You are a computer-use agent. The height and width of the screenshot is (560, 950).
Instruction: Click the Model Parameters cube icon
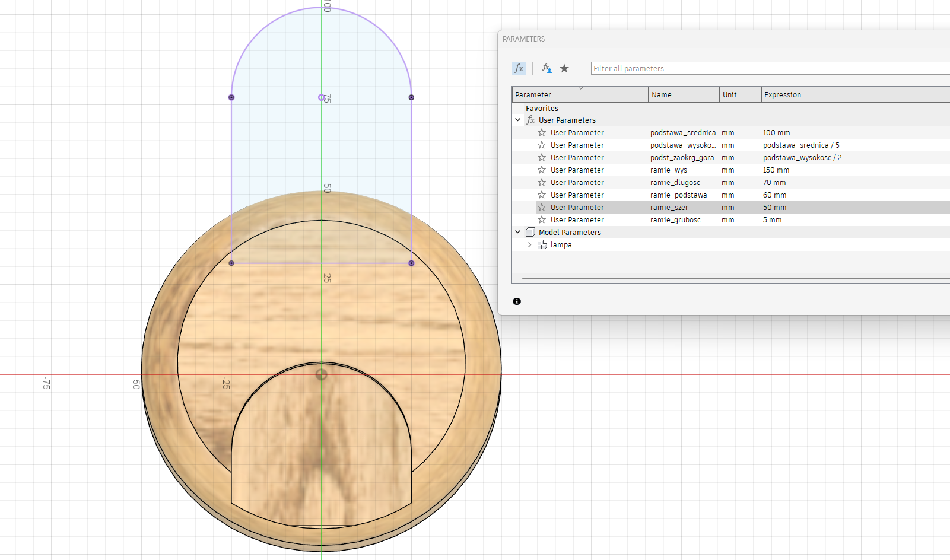coord(530,232)
